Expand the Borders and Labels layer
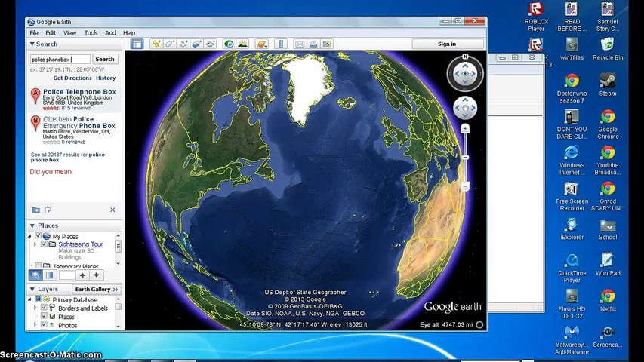The width and height of the screenshot is (644, 362). point(35,308)
